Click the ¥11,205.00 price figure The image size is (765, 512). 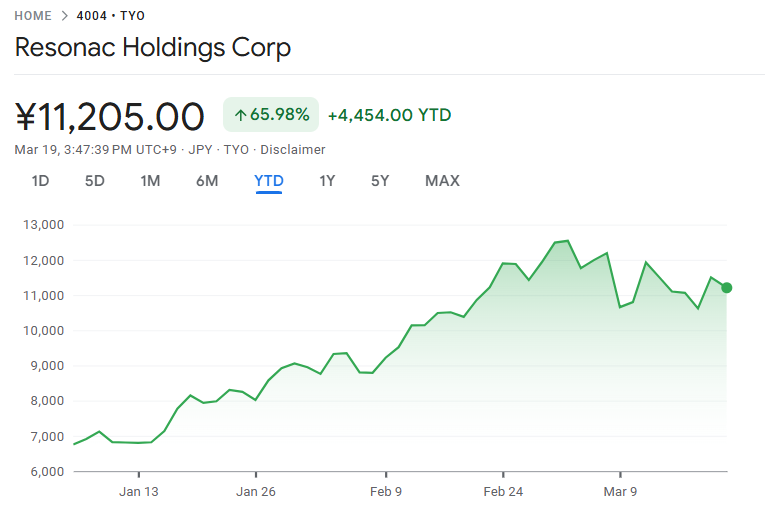pos(110,116)
